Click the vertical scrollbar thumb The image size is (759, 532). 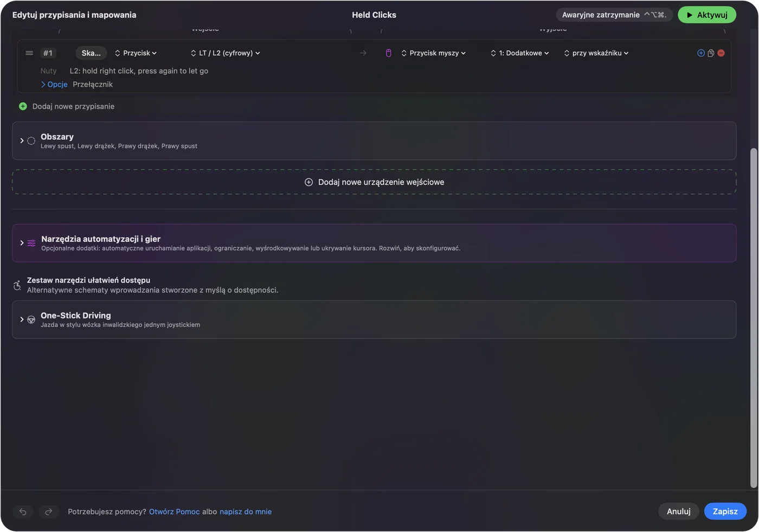click(753, 318)
